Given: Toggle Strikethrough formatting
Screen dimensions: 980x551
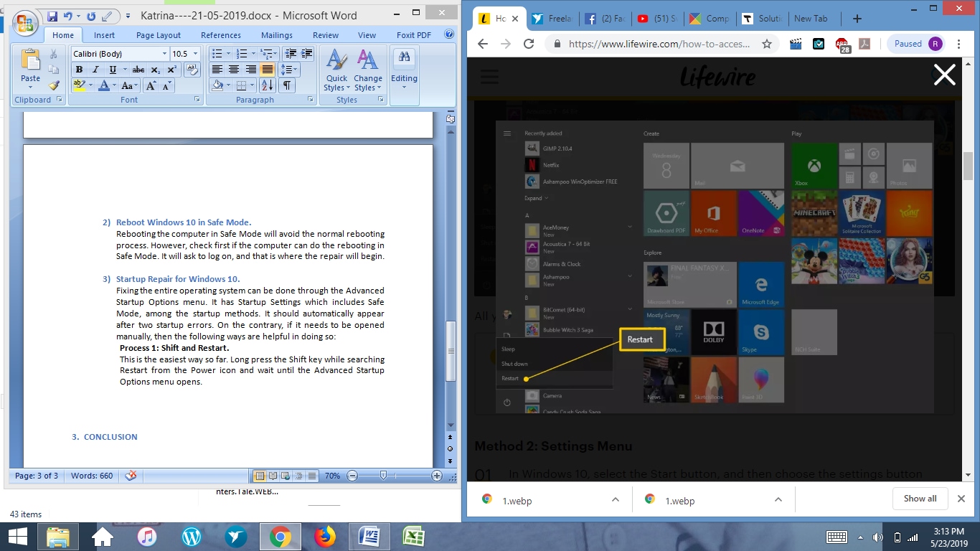Looking at the screenshot, I should point(138,70).
